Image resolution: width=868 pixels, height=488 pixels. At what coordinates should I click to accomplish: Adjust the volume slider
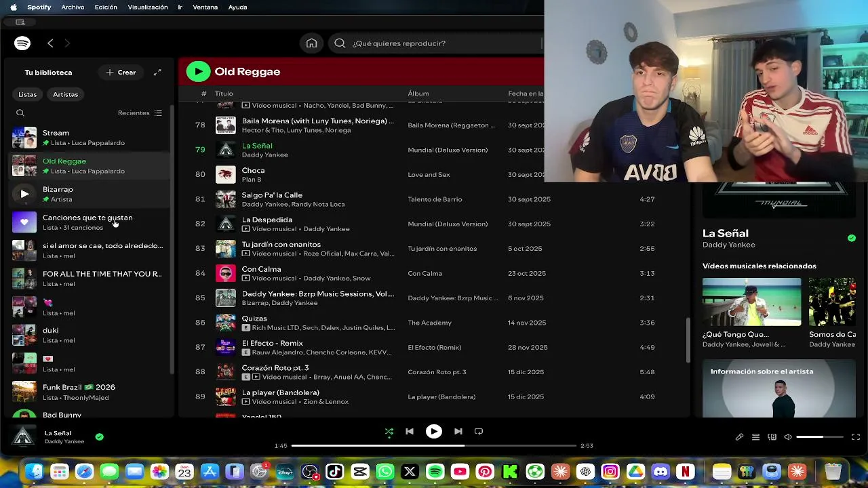(x=820, y=437)
